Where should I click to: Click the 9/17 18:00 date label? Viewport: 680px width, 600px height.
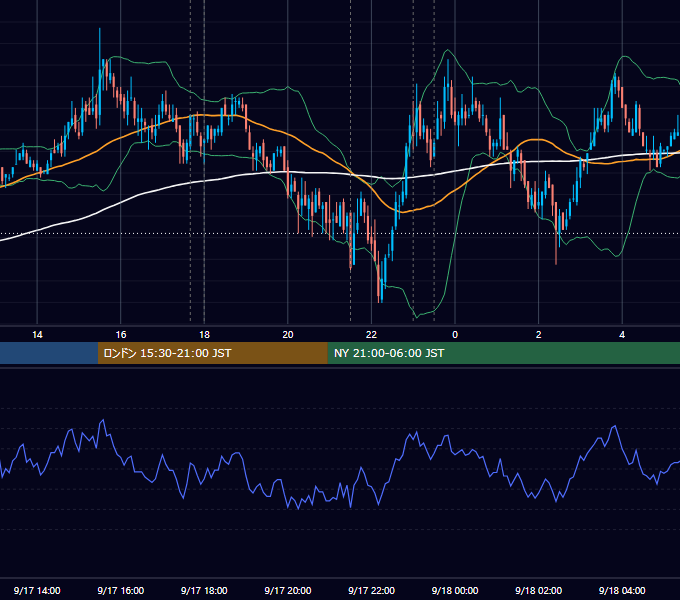[204, 590]
